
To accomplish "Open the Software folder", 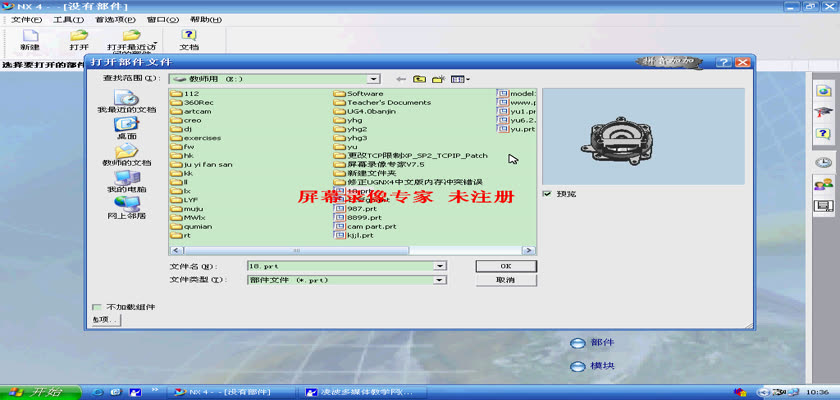I will [x=358, y=94].
